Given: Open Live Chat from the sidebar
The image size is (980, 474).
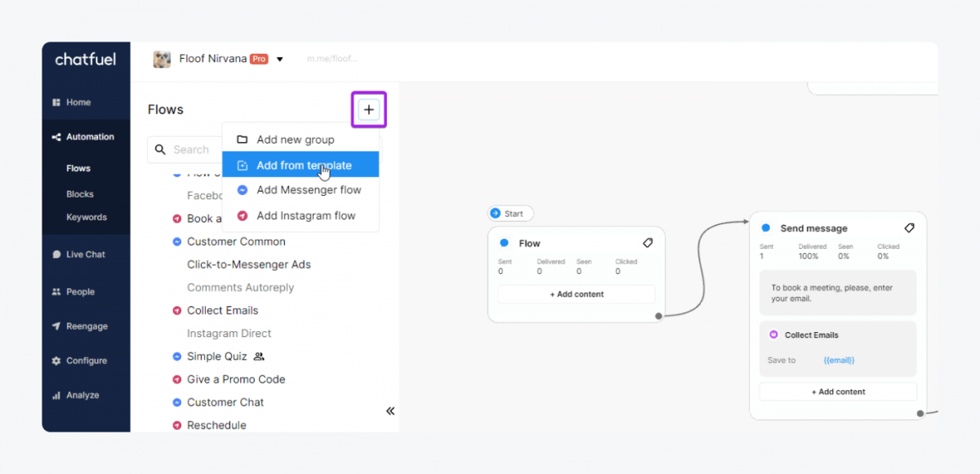Looking at the screenshot, I should pos(56,254).
